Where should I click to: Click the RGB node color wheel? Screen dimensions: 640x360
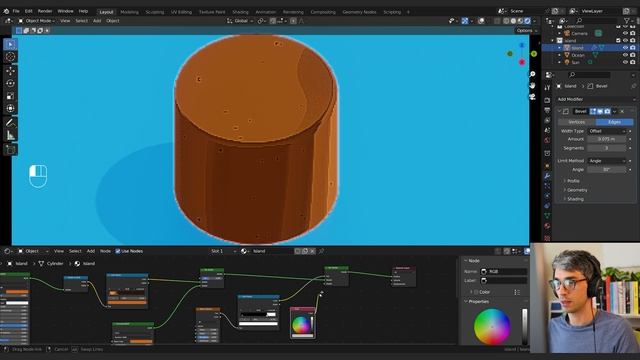[300, 325]
